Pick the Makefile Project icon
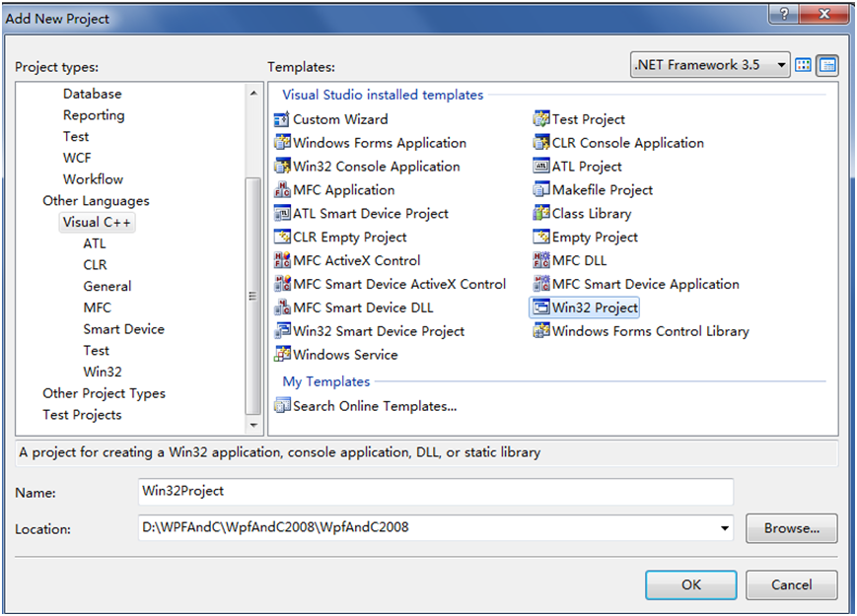 [541, 189]
